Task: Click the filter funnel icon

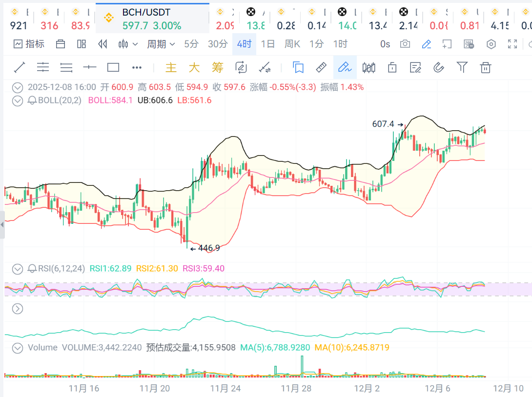Action: 462,67
